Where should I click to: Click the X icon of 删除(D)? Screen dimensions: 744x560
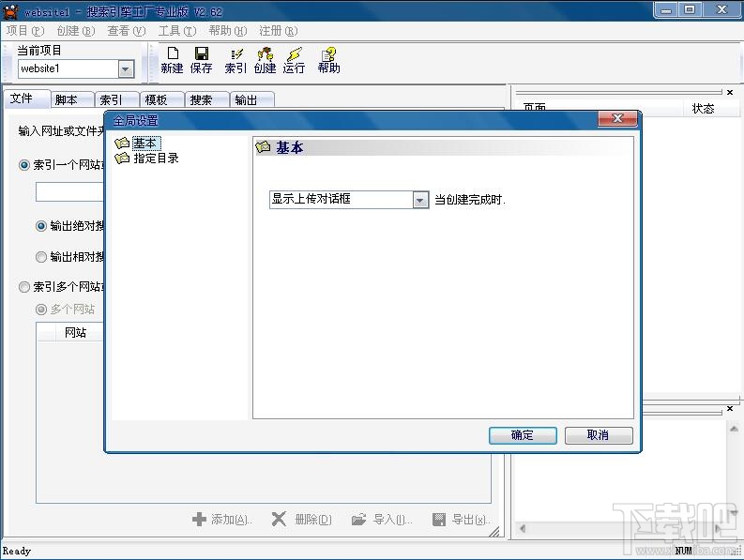pyautogui.click(x=279, y=519)
